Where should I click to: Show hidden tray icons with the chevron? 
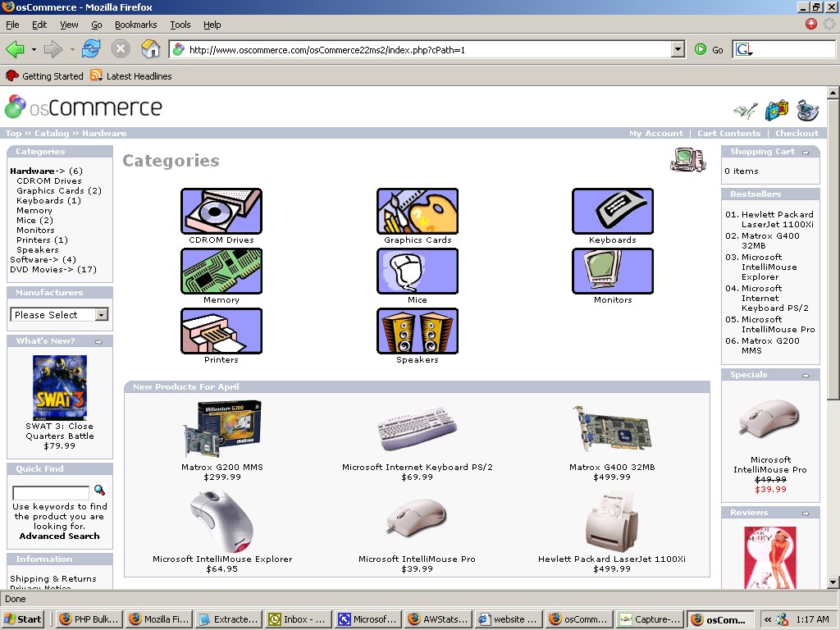point(768,619)
